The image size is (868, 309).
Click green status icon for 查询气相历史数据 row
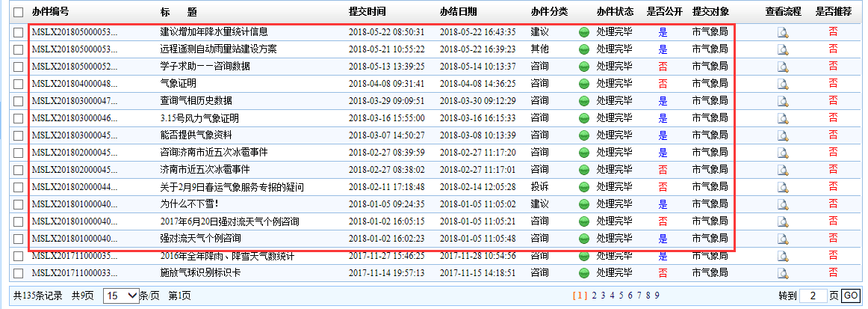coord(584,101)
